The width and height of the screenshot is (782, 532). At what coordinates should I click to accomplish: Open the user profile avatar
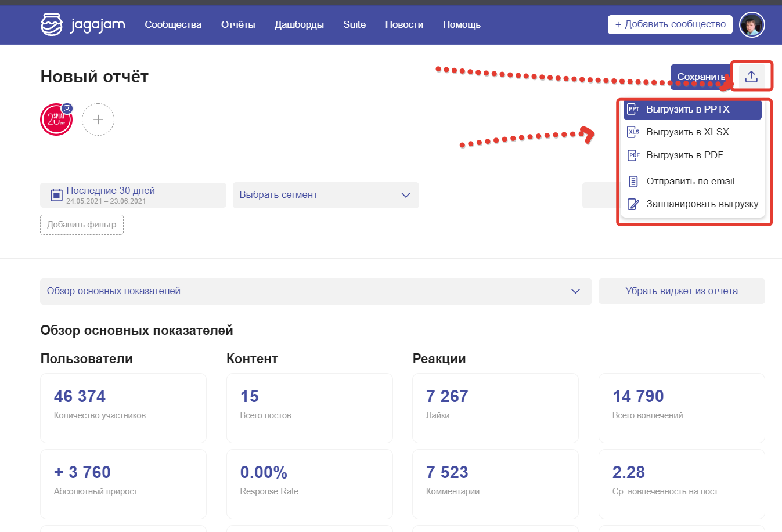tap(752, 24)
